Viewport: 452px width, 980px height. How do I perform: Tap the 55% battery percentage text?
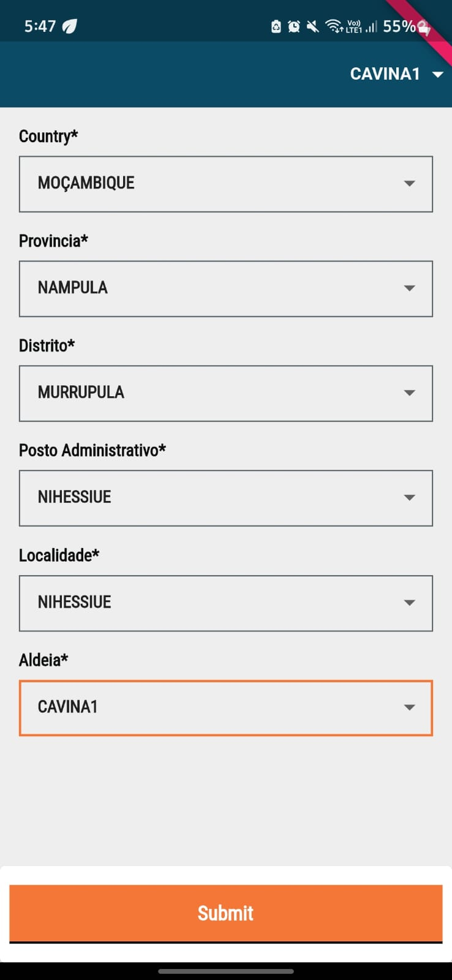pyautogui.click(x=399, y=26)
